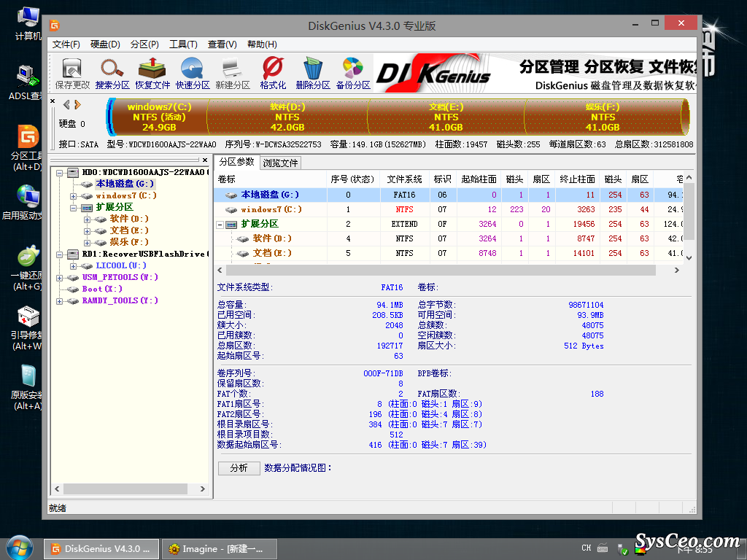Expand the RAMDY_TOOLS (Y:) tree node
The height and width of the screenshot is (560, 747).
[x=60, y=301]
